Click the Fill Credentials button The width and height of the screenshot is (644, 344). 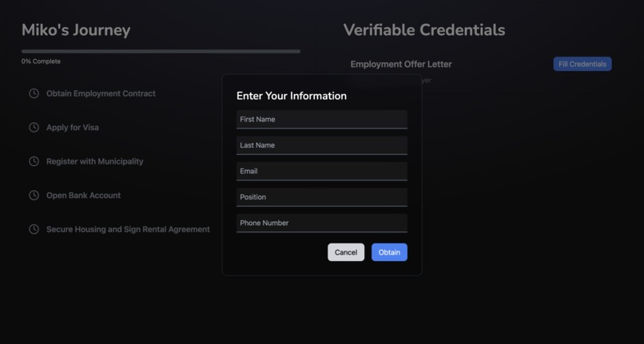click(582, 64)
